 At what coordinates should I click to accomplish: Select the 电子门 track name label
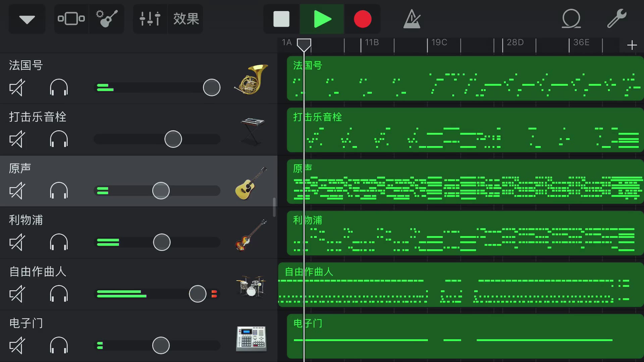(26, 323)
